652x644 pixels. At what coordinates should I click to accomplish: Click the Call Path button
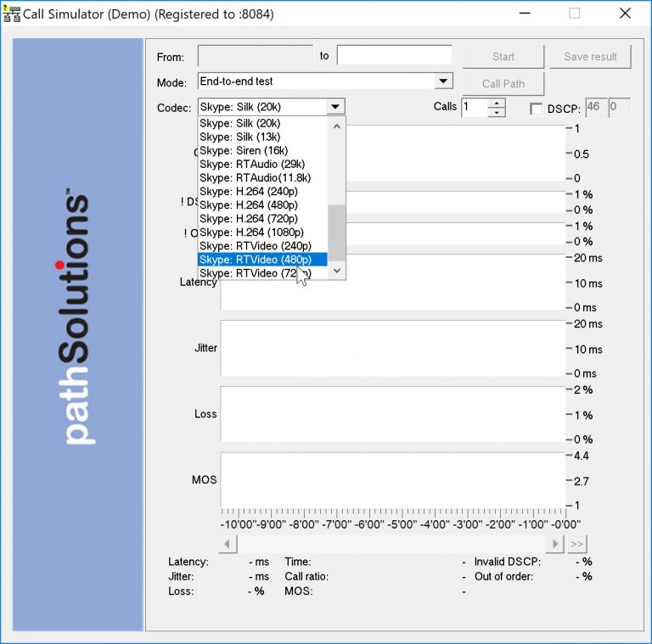click(x=503, y=83)
